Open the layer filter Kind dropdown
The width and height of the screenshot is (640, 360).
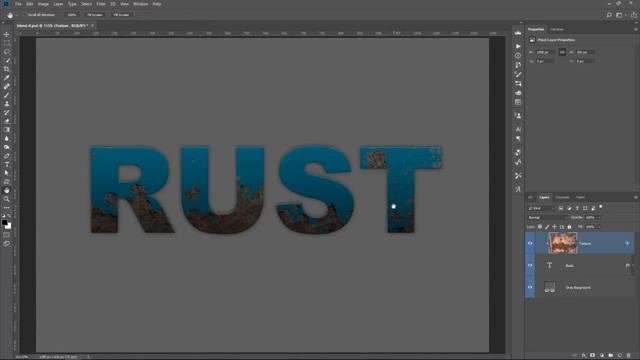pos(541,208)
